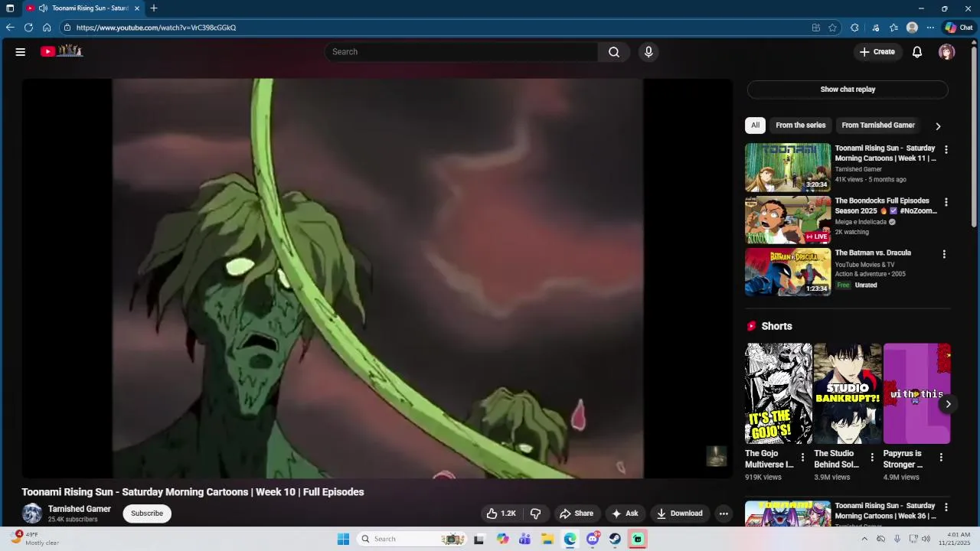The width and height of the screenshot is (980, 551).
Task: Show more filter chips with the arrow
Action: point(938,126)
